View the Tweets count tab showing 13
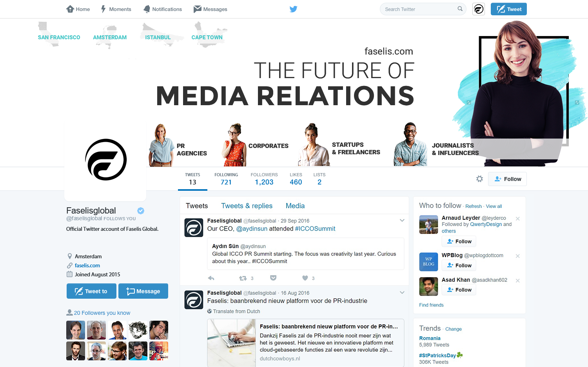588x367 pixels. (x=192, y=179)
